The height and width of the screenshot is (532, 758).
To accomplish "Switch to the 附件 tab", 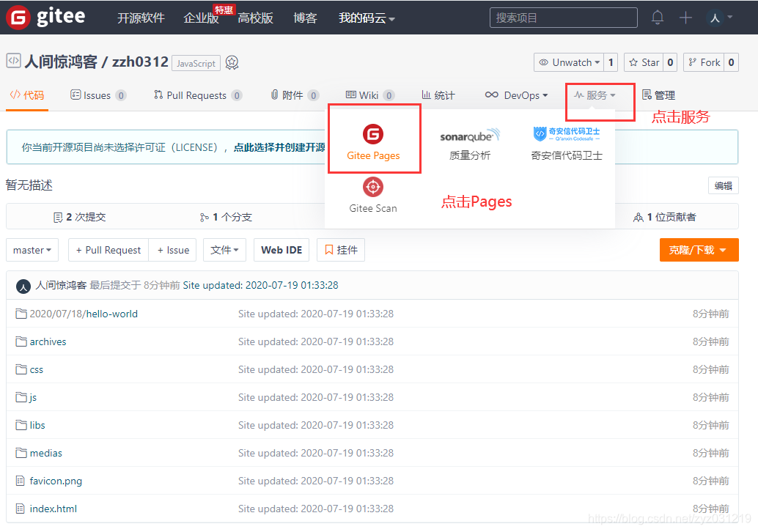I will [x=294, y=95].
